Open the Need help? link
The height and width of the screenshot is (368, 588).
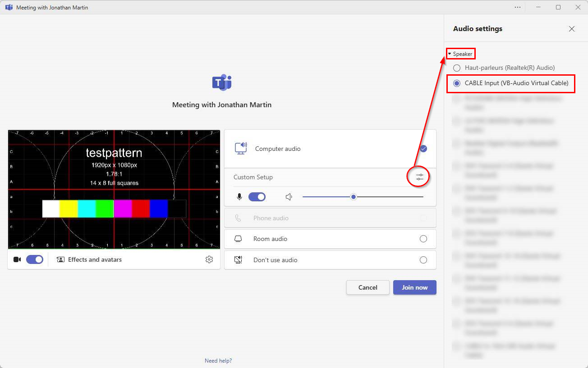click(218, 361)
